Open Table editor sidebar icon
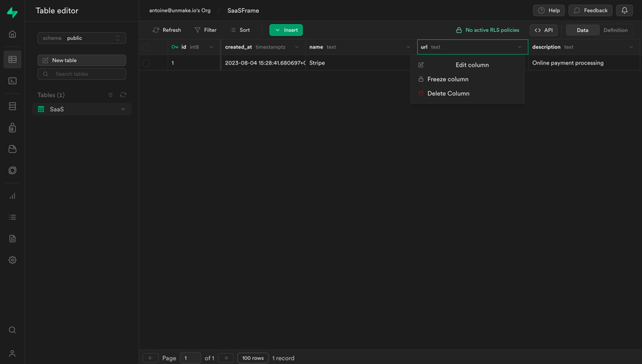The image size is (642, 364). click(x=12, y=59)
